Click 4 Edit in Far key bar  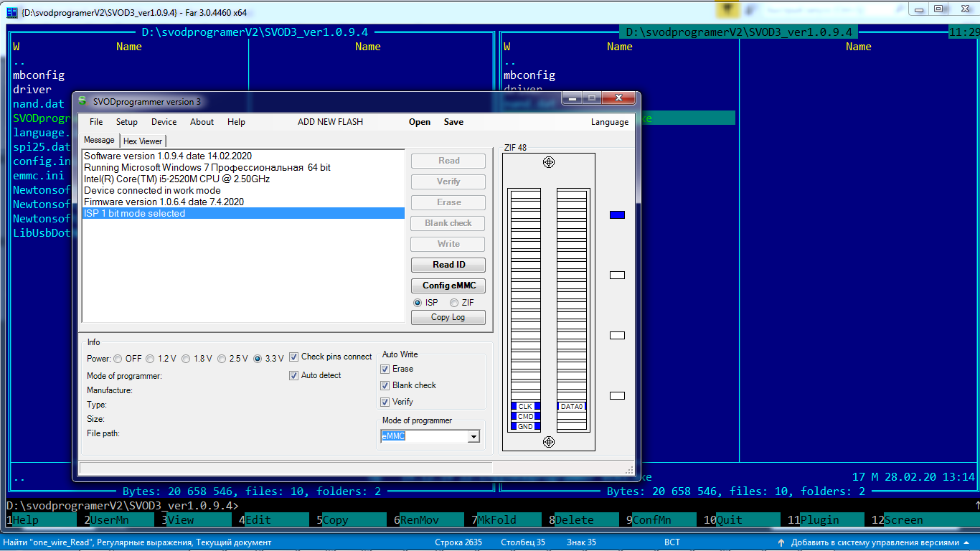(x=274, y=520)
